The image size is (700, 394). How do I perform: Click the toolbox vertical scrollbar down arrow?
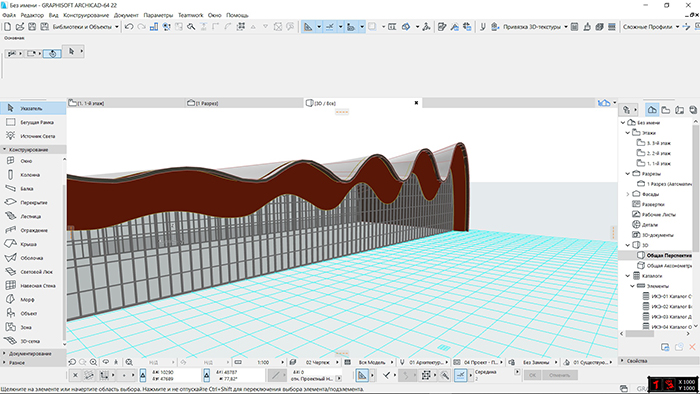(64, 344)
